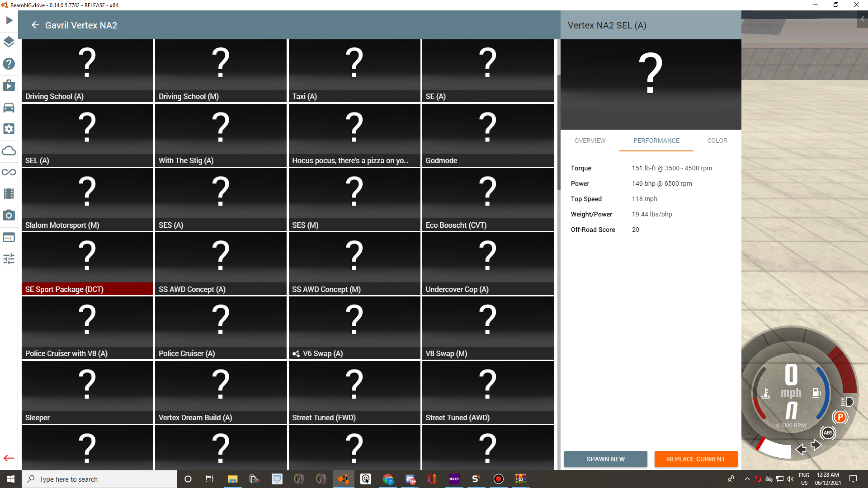The image size is (868, 488).
Task: Click the parking brake indicator on tacho
Action: 840,417
